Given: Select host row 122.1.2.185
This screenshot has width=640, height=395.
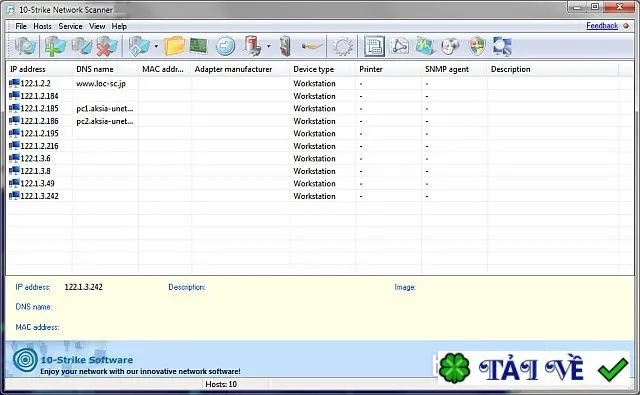Looking at the screenshot, I should [x=320, y=109].
